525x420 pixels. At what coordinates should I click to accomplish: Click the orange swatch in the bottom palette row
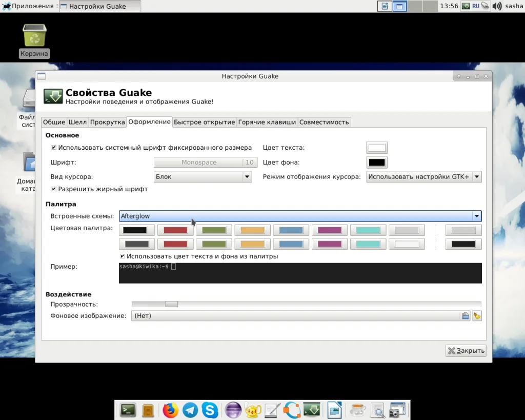(252, 244)
